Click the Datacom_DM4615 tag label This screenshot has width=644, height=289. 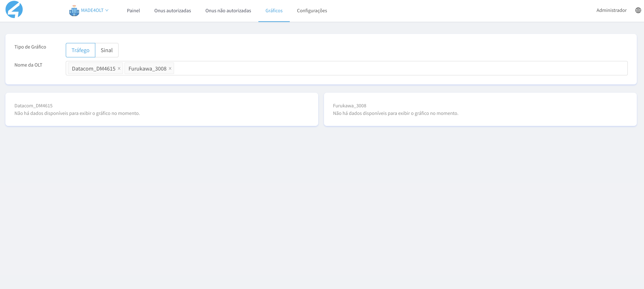pyautogui.click(x=94, y=69)
